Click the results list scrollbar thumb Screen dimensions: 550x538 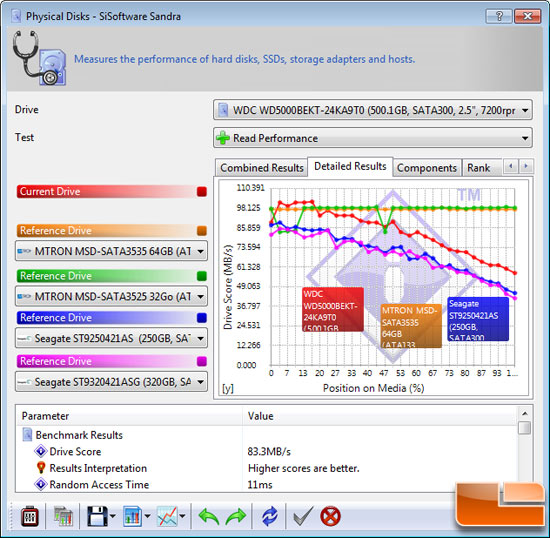pyautogui.click(x=525, y=428)
